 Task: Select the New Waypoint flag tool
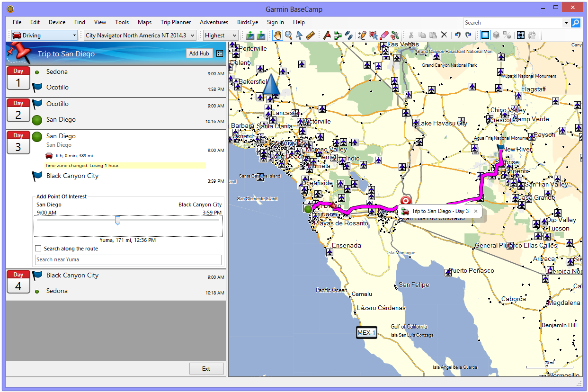(x=327, y=35)
